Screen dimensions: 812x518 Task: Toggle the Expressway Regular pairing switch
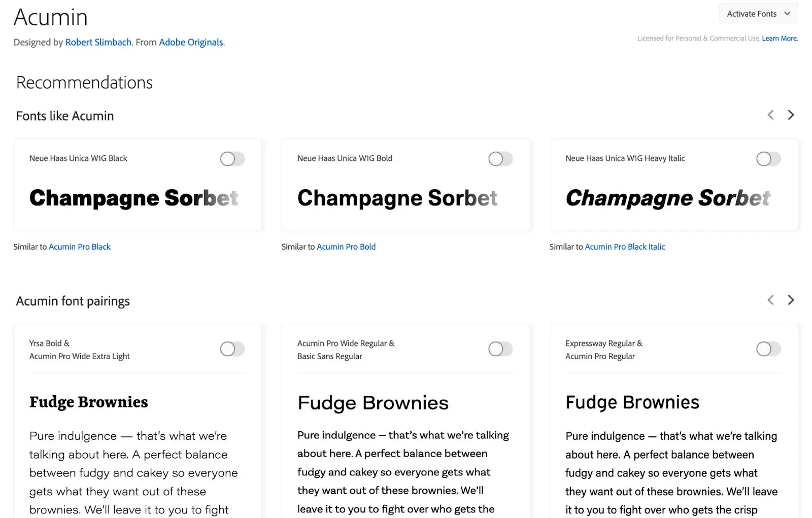pos(768,349)
